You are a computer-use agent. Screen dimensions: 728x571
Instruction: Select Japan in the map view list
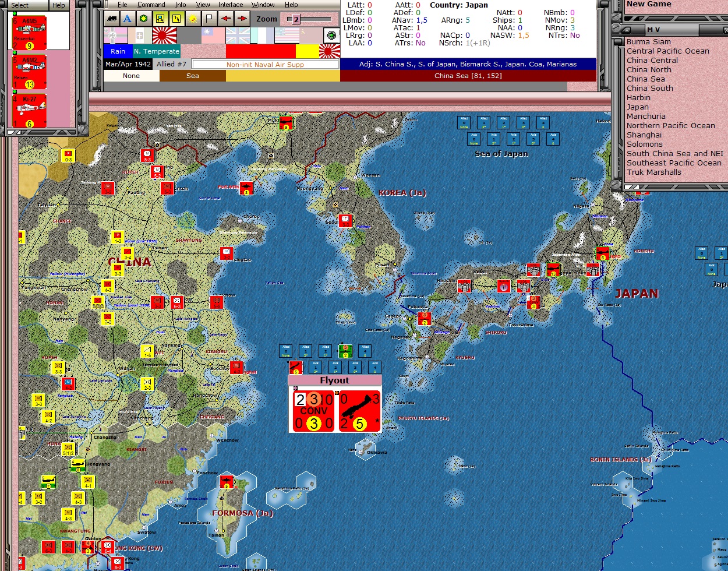[638, 107]
